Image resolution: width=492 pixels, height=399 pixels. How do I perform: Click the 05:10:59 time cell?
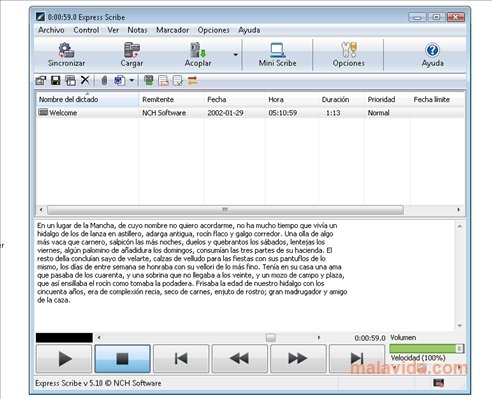pyautogui.click(x=282, y=113)
